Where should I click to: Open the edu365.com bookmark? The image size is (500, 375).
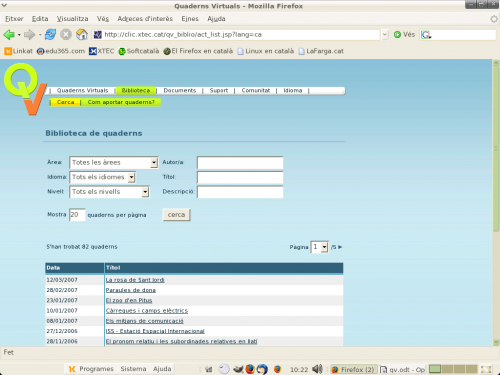click(61, 51)
